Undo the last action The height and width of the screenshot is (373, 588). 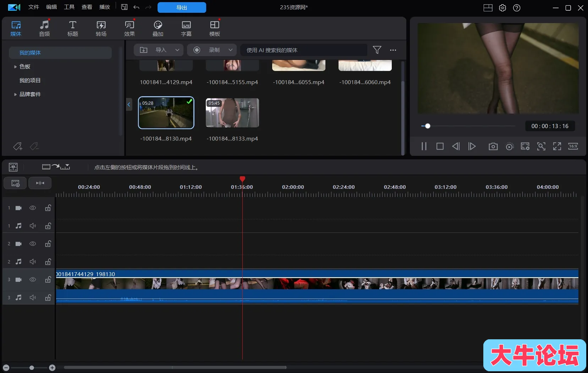pos(136,7)
